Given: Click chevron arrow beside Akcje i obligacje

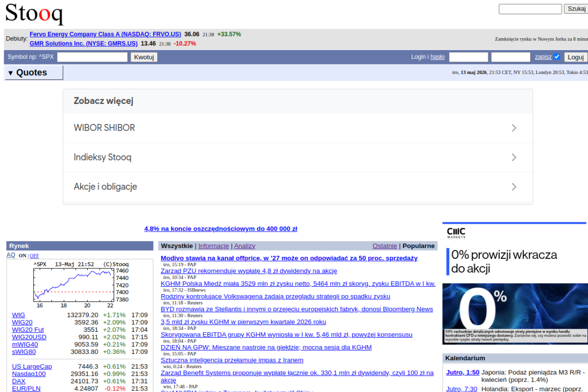Looking at the screenshot, I should pyautogui.click(x=514, y=187).
